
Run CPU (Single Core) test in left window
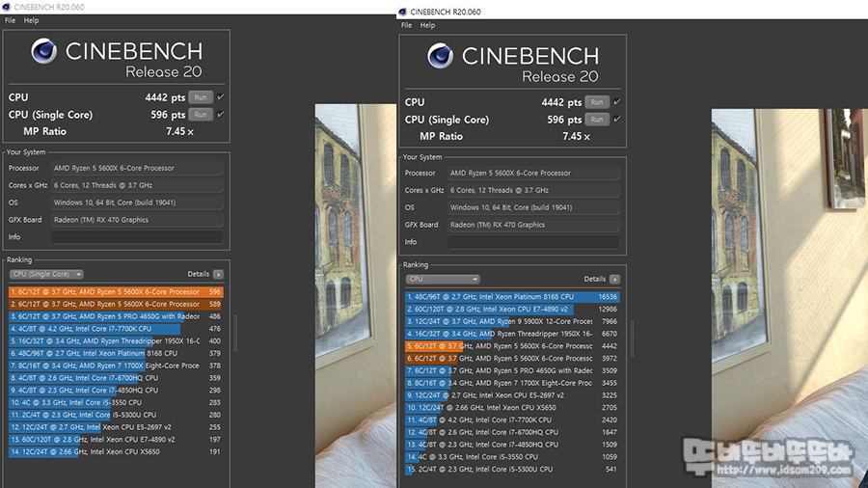point(201,115)
